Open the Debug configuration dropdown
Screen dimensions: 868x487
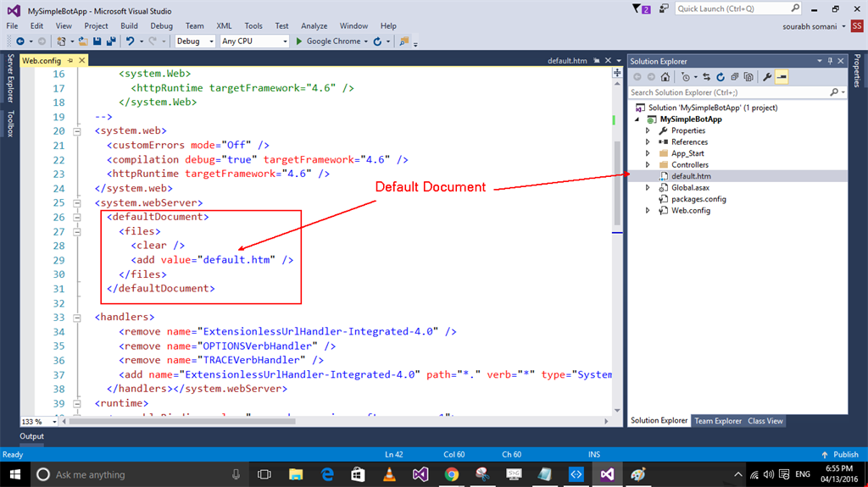click(194, 41)
